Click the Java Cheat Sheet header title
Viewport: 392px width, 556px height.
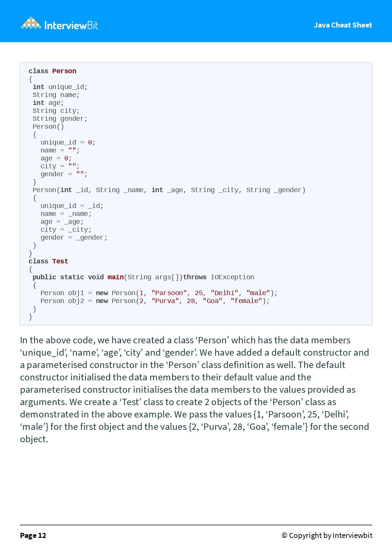click(343, 25)
